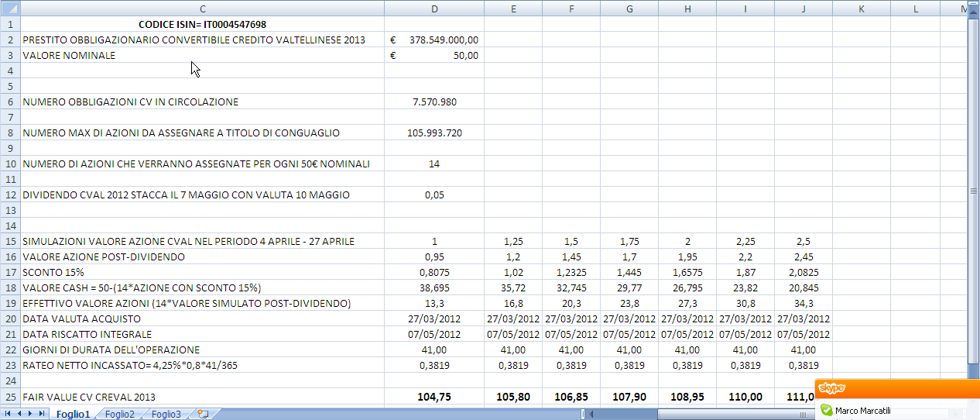Click the insert new worksheet icon
Viewport: 980px width, 420px height.
click(203, 415)
